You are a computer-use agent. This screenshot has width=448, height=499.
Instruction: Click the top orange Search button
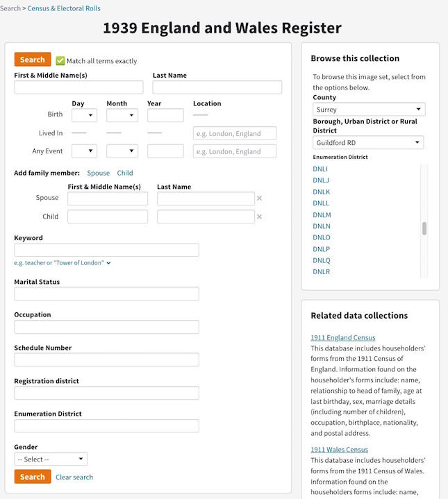(x=33, y=60)
